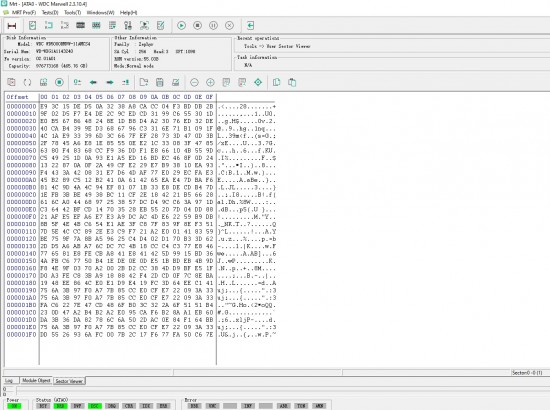The image size is (550, 410).
Task: Click the ERR status indicator
Action: 163,406
